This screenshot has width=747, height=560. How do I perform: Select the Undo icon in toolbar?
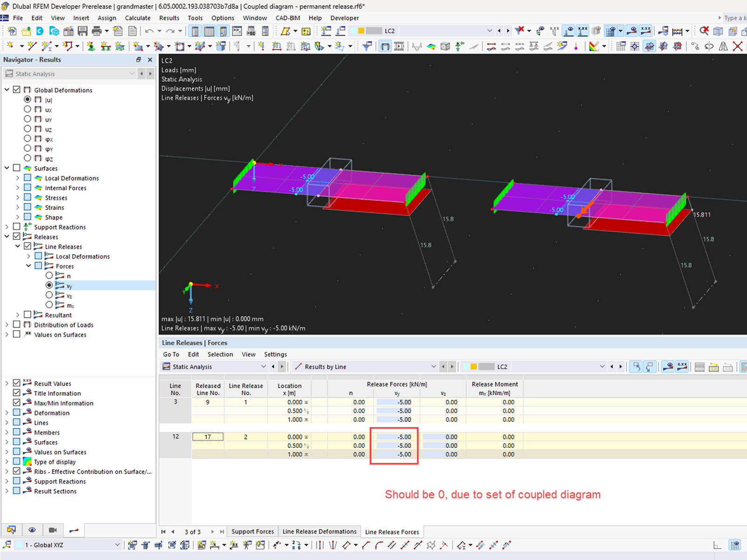click(x=149, y=31)
